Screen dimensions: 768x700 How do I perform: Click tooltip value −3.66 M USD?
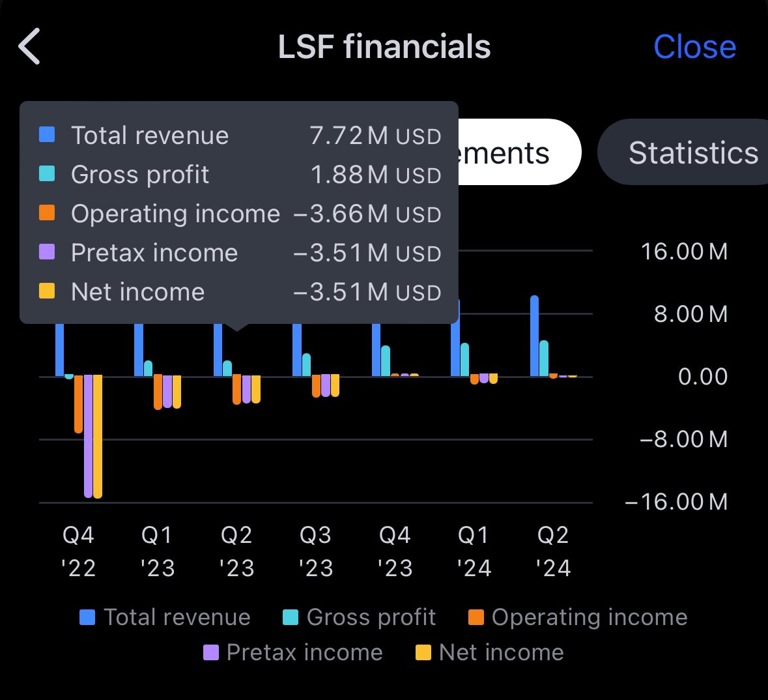point(367,214)
